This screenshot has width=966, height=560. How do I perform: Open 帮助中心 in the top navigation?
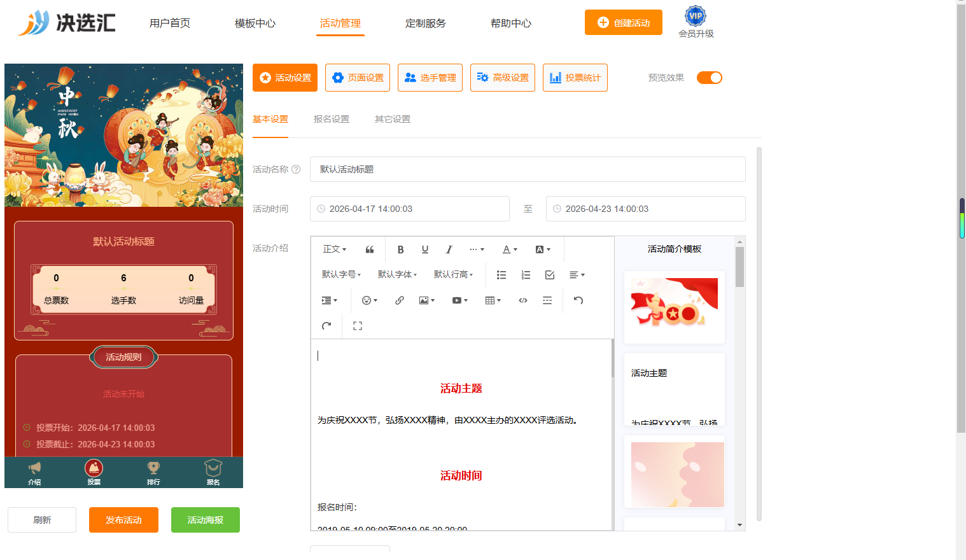511,24
